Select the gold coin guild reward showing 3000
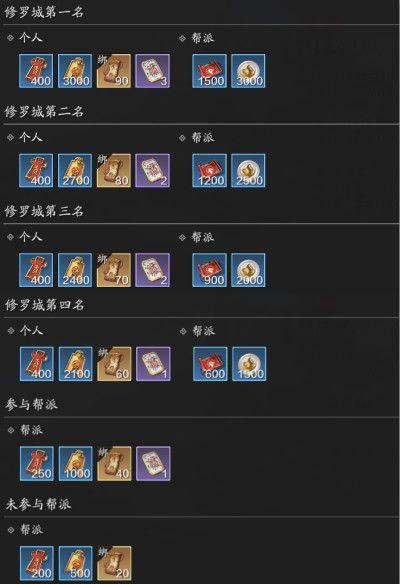The width and height of the screenshot is (400, 584). 248,71
